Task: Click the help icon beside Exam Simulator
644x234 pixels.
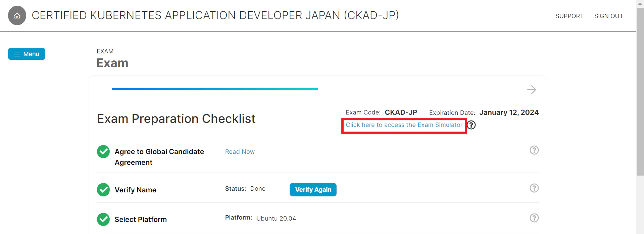Action: coord(472,125)
